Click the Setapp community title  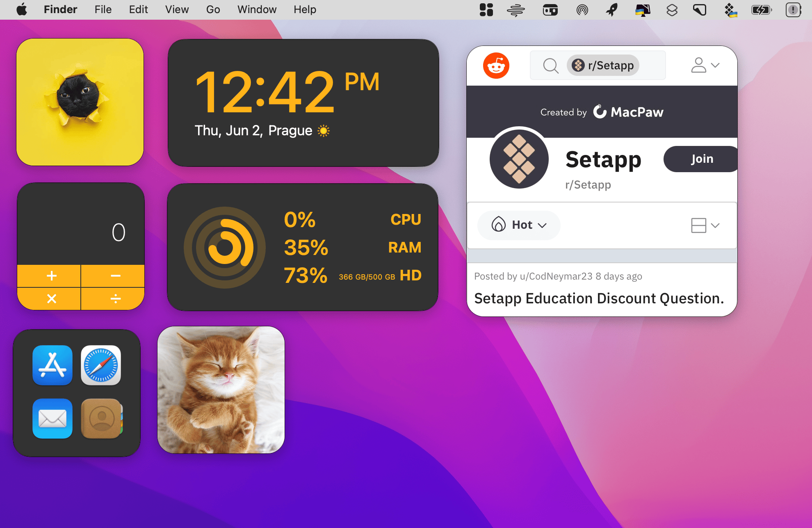(x=603, y=160)
